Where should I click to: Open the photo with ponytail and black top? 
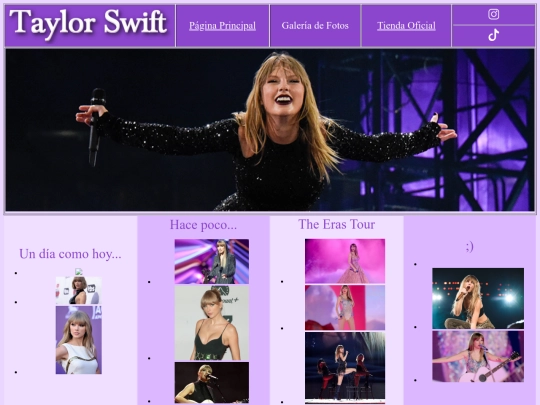point(212,323)
